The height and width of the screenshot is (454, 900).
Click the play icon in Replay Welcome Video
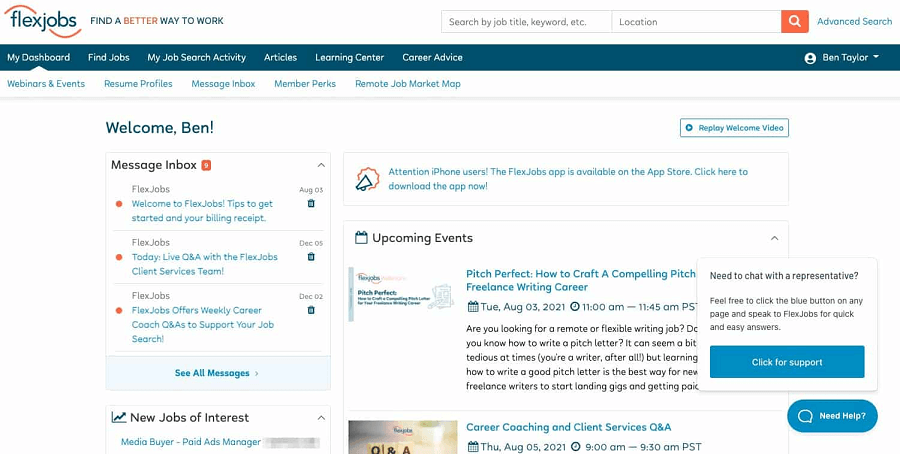(x=689, y=128)
